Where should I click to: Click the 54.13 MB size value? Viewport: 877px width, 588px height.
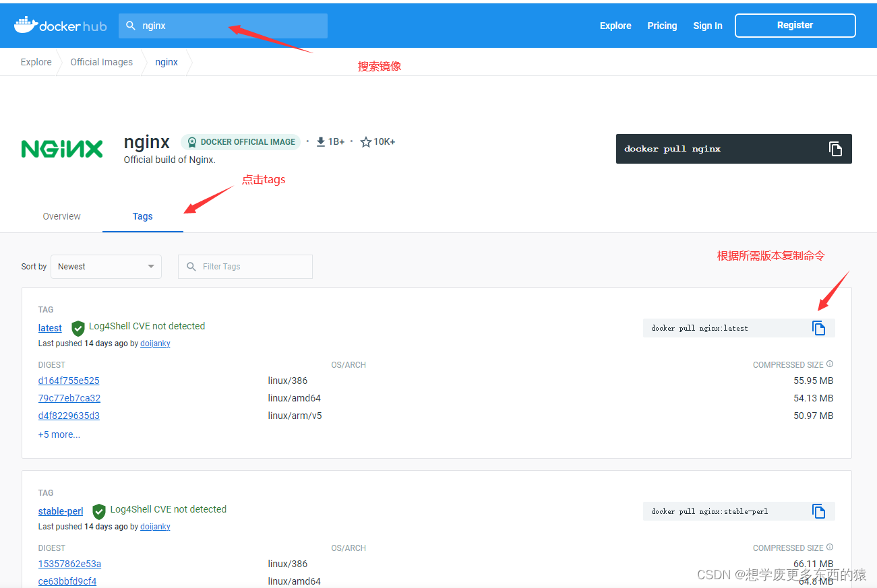[814, 398]
